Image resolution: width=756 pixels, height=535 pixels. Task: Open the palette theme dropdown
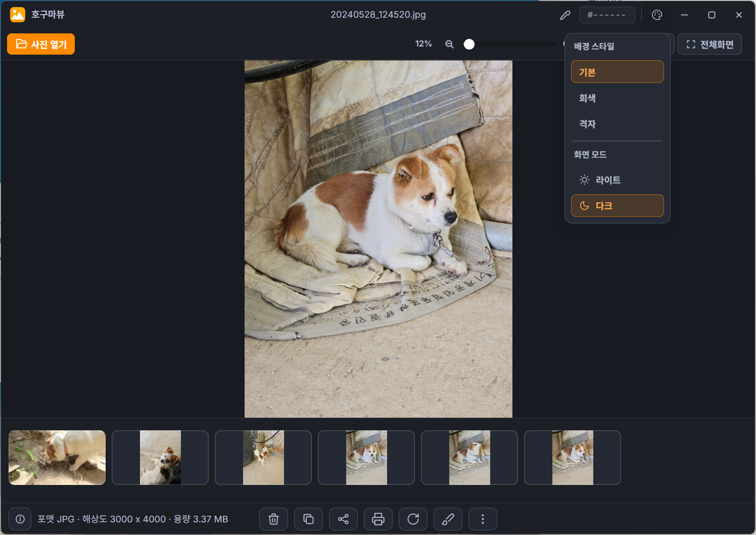pyautogui.click(x=657, y=15)
